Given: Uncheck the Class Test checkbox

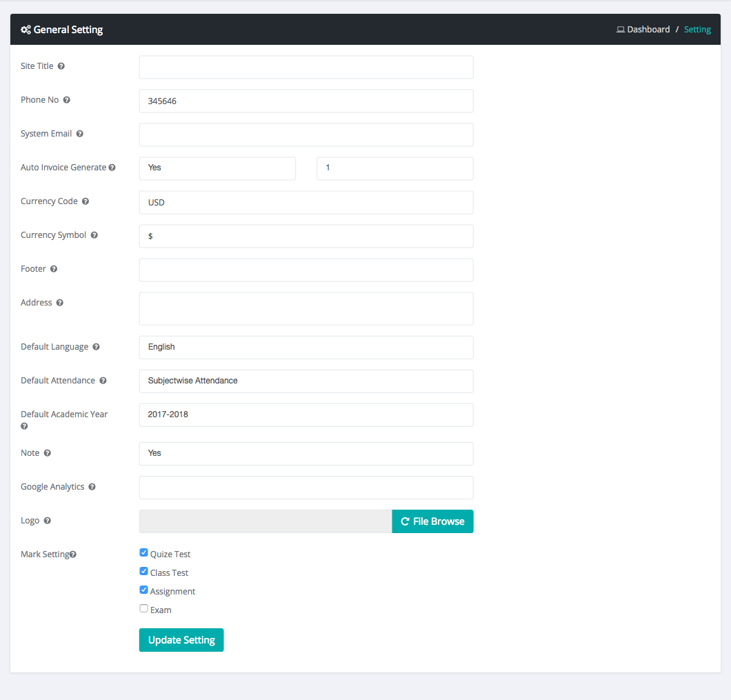Looking at the screenshot, I should (x=143, y=571).
